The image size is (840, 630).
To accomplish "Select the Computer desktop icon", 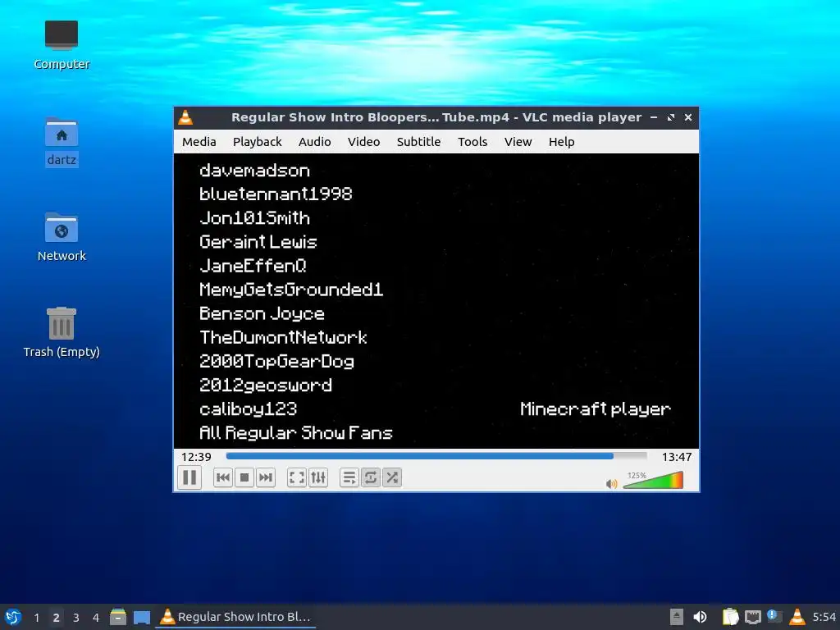I will [x=62, y=45].
